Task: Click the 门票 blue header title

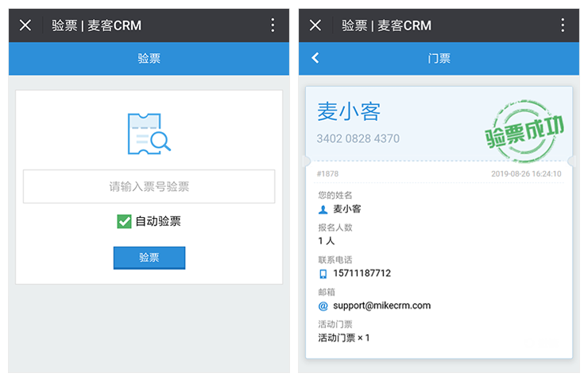Action: pos(439,58)
